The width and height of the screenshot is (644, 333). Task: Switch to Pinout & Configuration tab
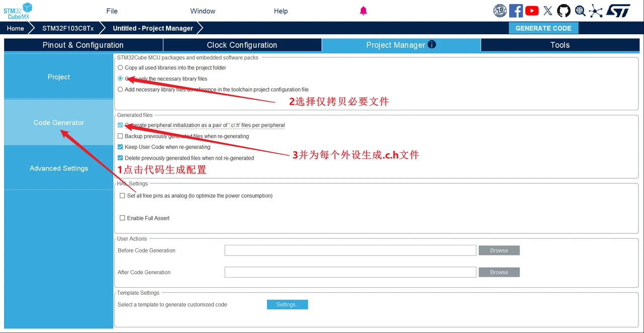(83, 45)
